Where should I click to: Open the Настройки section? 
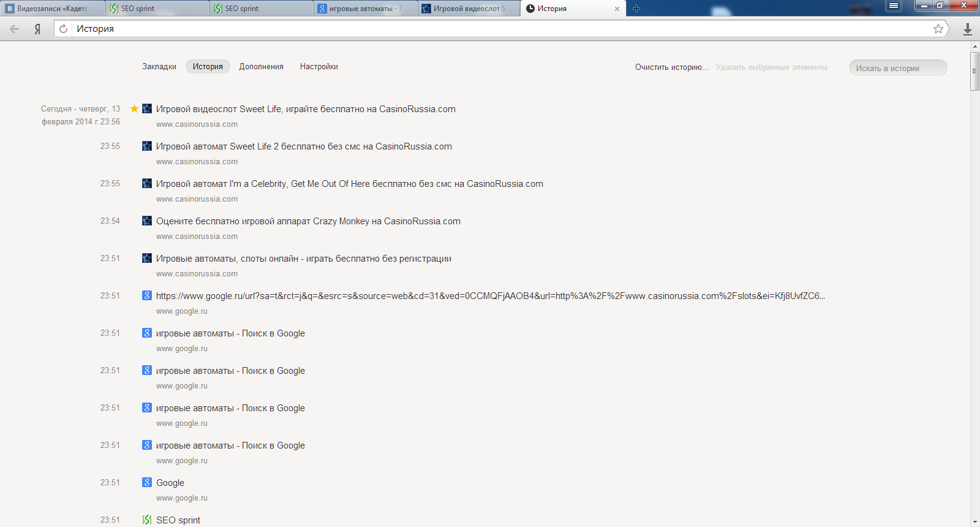pyautogui.click(x=319, y=66)
